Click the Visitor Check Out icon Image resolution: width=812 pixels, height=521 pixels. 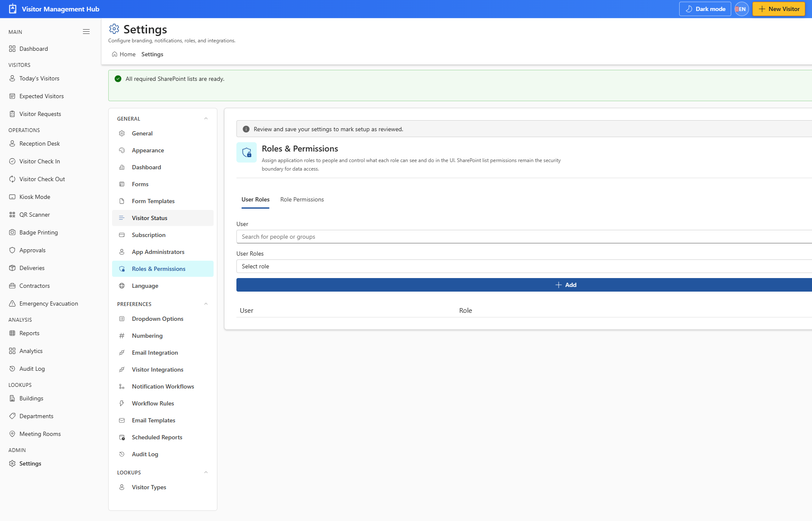(x=12, y=179)
